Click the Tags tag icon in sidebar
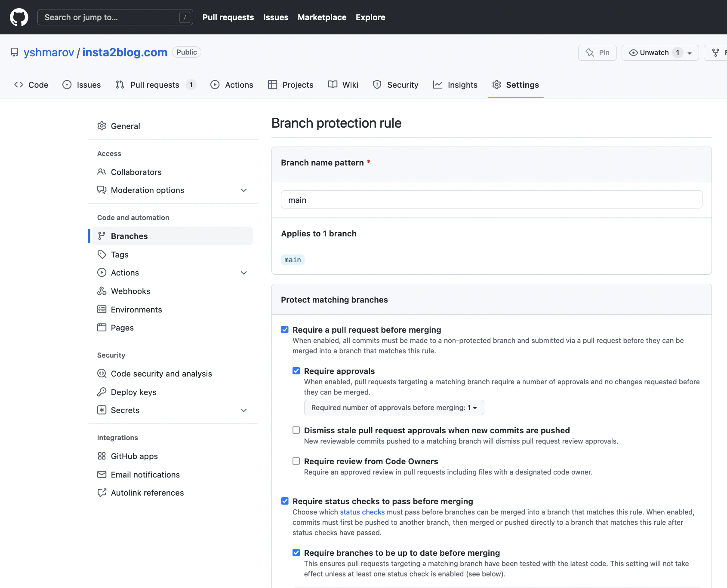This screenshot has height=588, width=727. tap(102, 254)
